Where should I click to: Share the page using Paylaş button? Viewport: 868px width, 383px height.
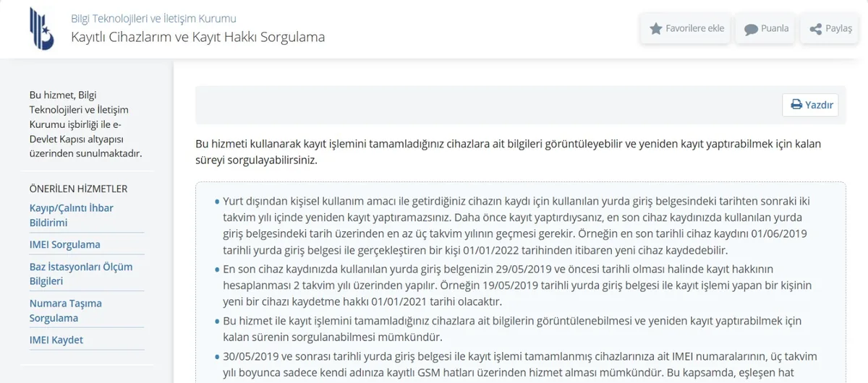pos(830,29)
